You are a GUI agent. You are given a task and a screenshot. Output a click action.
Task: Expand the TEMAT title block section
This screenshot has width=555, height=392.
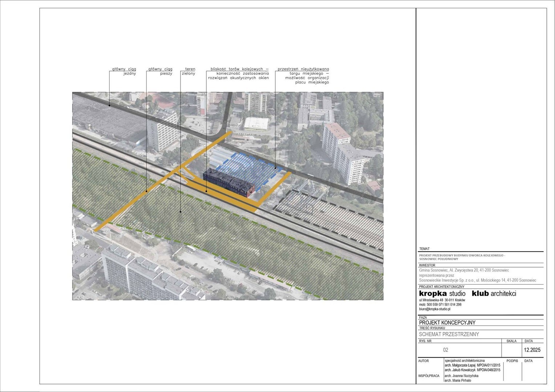(424, 249)
